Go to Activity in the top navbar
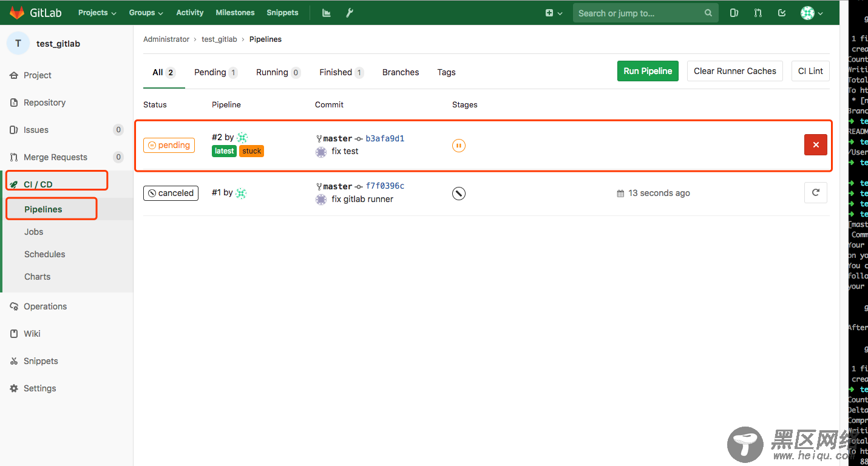The image size is (868, 466). pyautogui.click(x=190, y=13)
